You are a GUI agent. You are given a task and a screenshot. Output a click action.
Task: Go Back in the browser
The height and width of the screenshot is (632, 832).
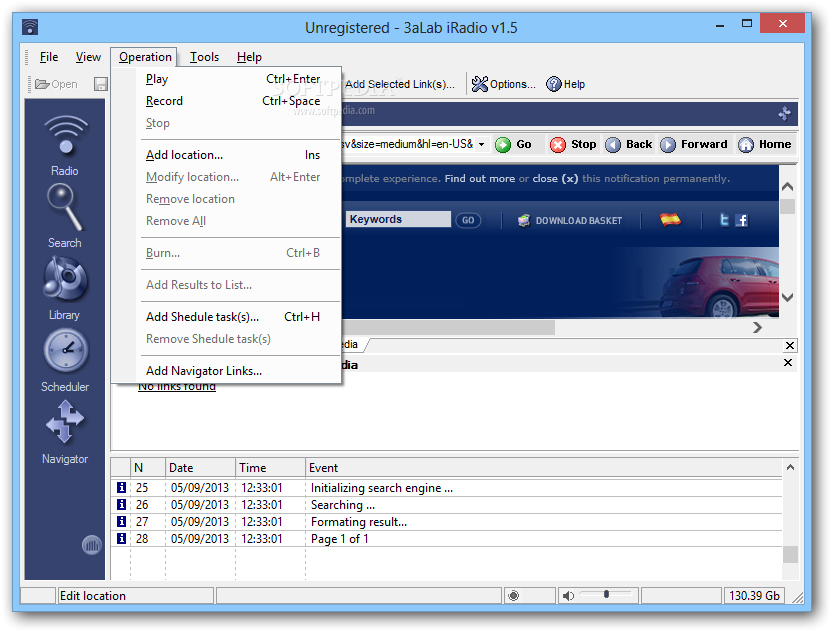click(628, 144)
